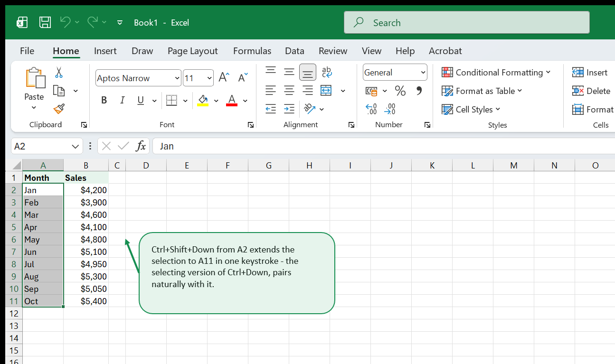
Task: Click the Cut scissors icon
Action: (59, 73)
